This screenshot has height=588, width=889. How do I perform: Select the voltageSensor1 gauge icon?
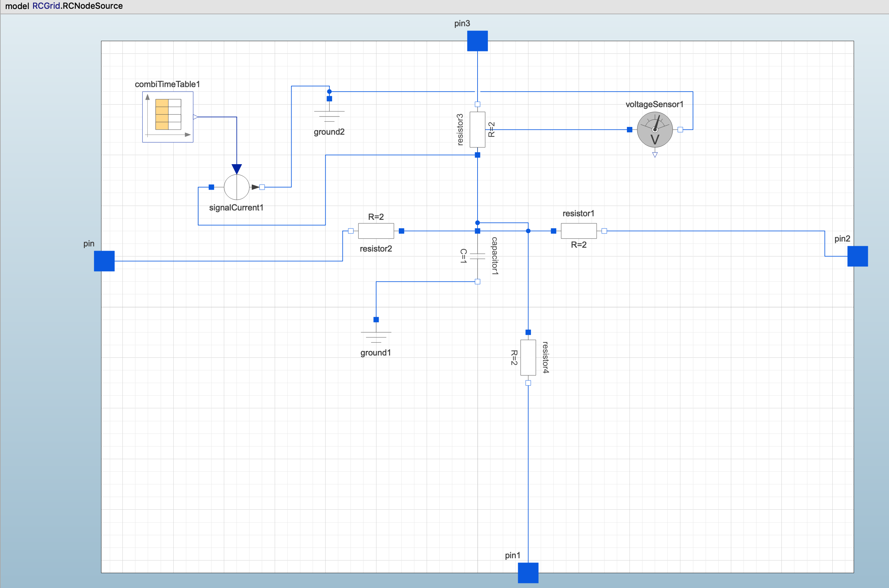654,130
